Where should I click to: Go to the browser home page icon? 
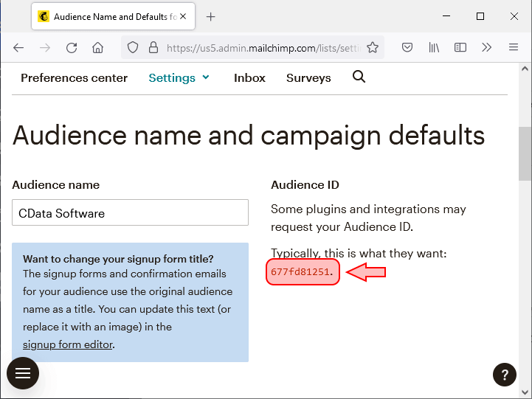tap(97, 47)
